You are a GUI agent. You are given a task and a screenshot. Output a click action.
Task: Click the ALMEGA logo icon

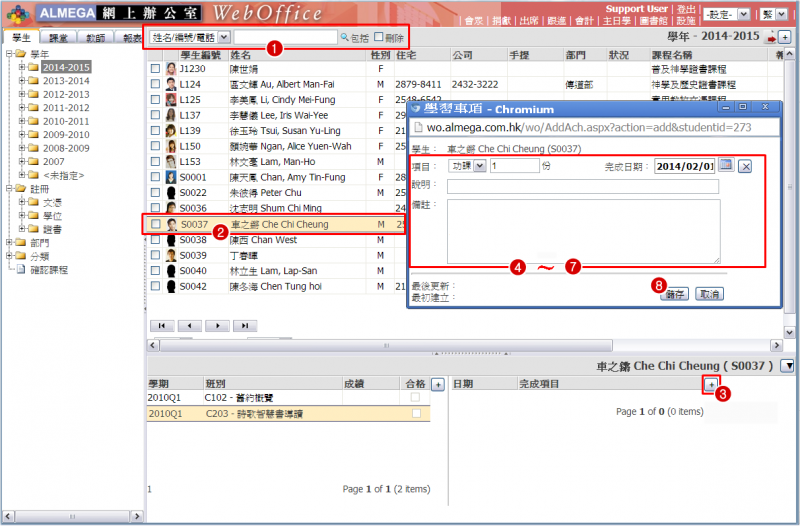pos(18,14)
